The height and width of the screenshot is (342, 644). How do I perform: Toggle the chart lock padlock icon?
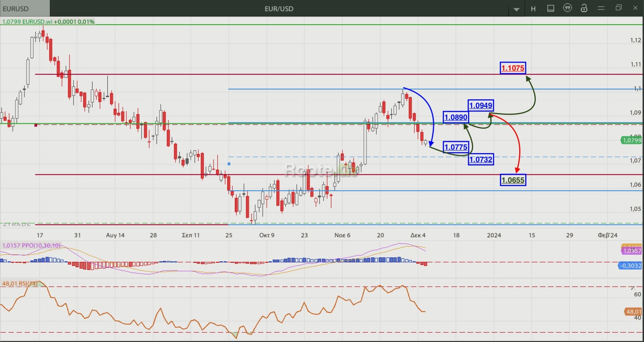tap(584, 8)
